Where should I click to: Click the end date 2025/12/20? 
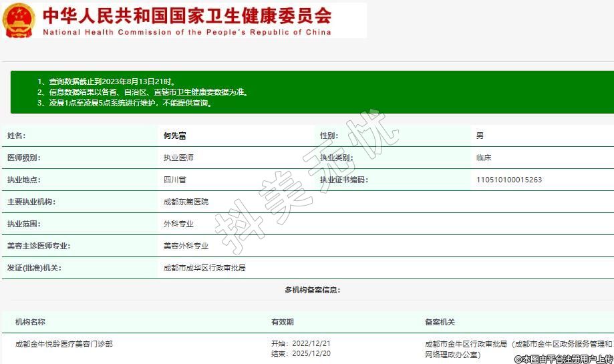(311, 354)
